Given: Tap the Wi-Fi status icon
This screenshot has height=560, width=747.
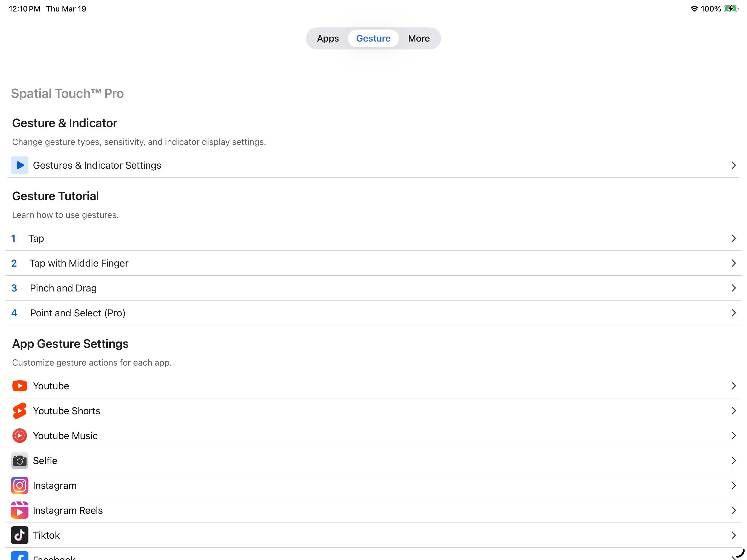Looking at the screenshot, I should tap(694, 9).
